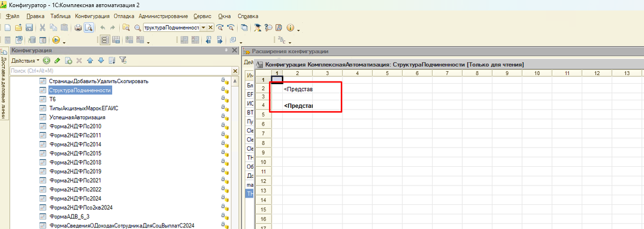Click the row 2 cell with '<Представ'
The width and height of the screenshot is (644, 229).
298,88
